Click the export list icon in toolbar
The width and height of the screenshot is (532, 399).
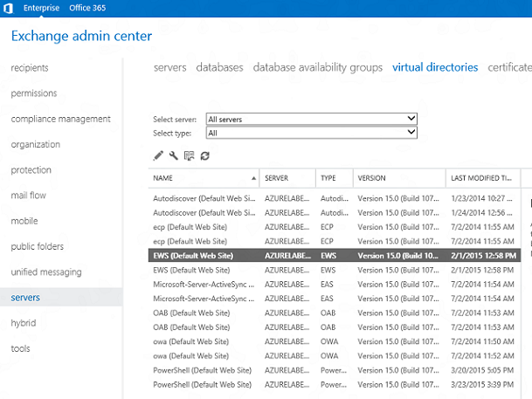(189, 155)
